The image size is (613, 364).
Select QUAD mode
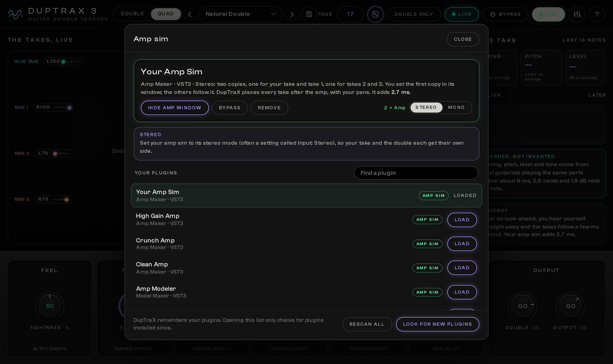point(166,14)
